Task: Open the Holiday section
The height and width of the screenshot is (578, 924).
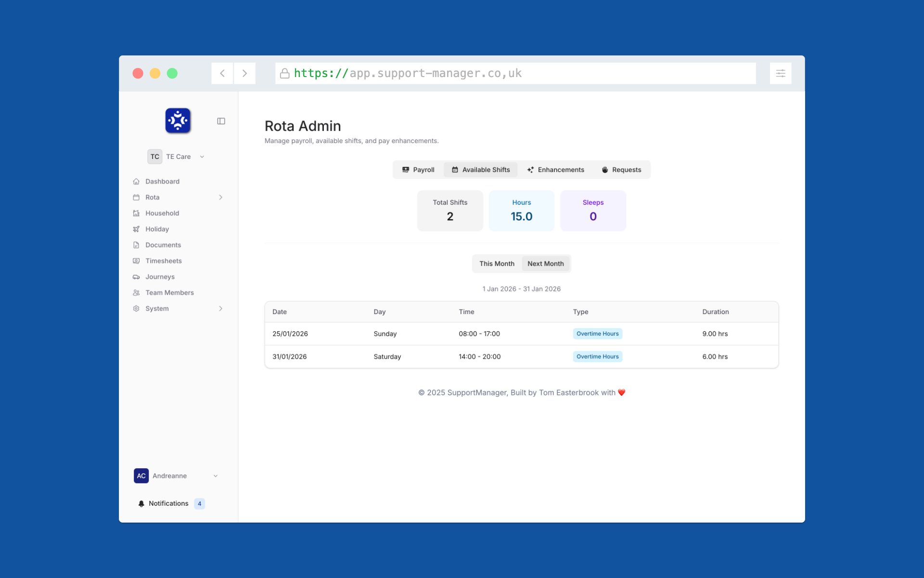Action: [157, 229]
